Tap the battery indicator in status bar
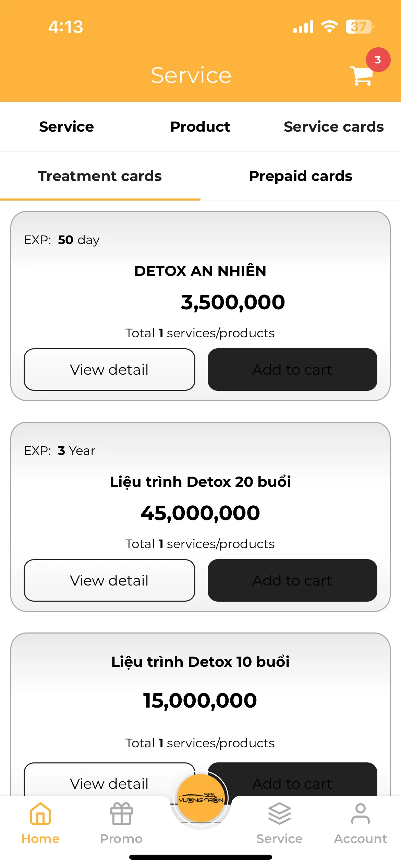 tap(359, 27)
